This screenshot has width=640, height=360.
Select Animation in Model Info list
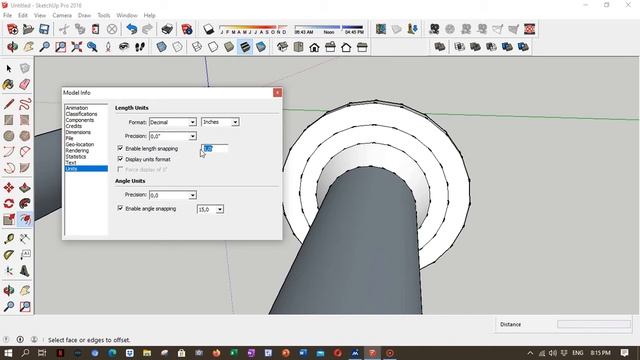[77, 108]
